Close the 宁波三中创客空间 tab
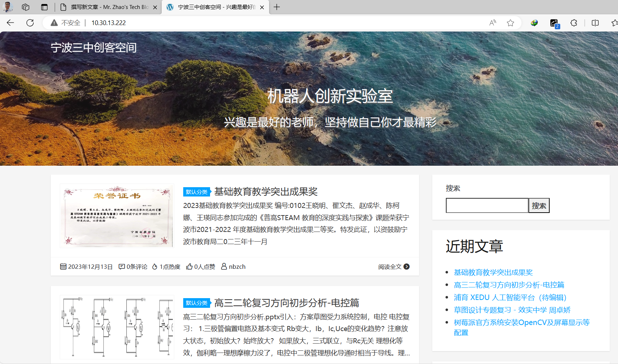 tap(262, 7)
